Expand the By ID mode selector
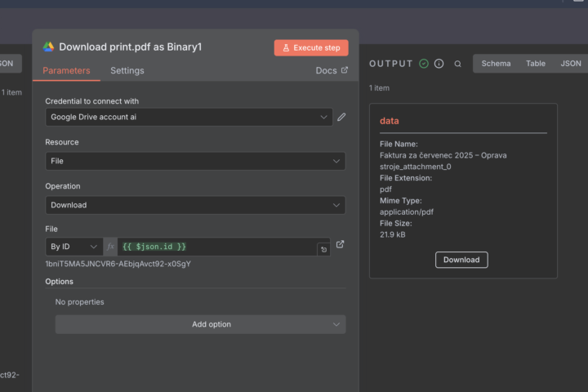This screenshot has height=392, width=588. (73, 247)
